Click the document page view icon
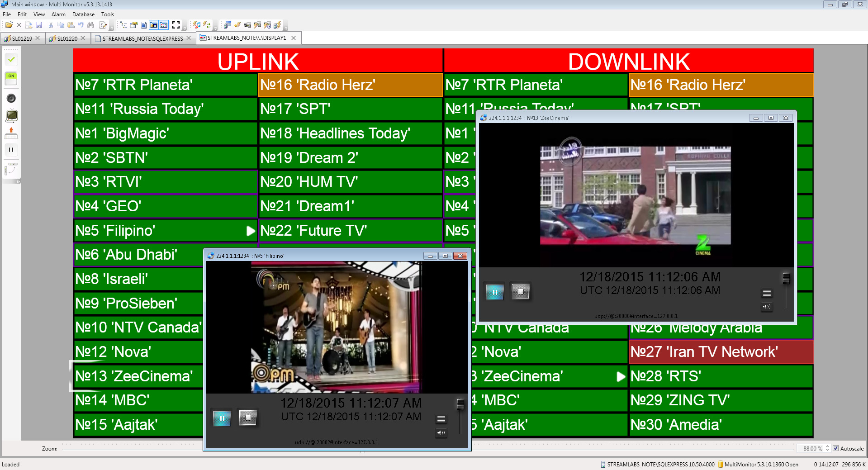The image size is (868, 470). click(143, 25)
